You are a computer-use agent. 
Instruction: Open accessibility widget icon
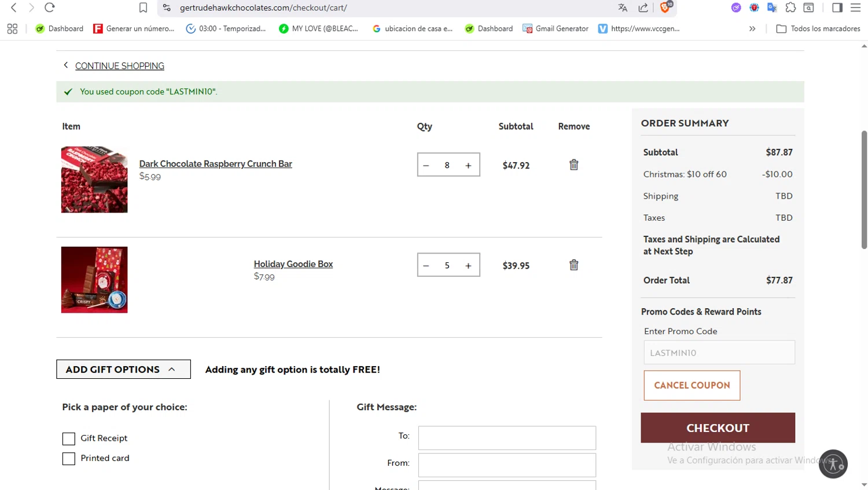point(833,464)
